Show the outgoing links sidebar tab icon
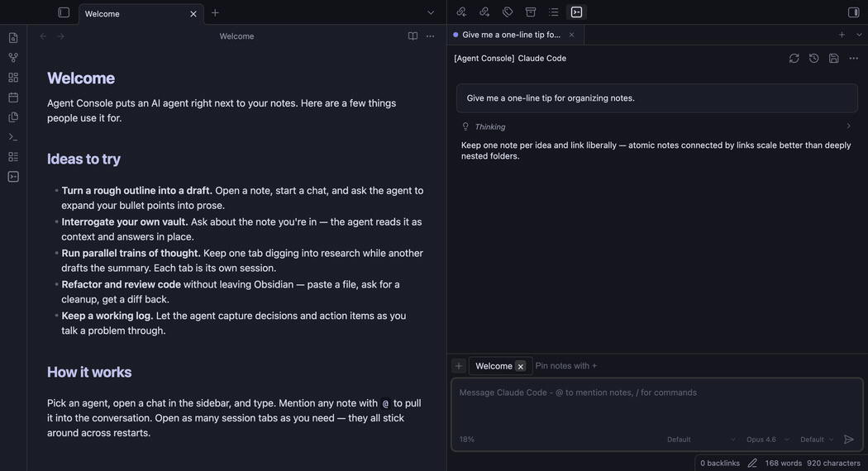This screenshot has height=471, width=868. coord(484,12)
